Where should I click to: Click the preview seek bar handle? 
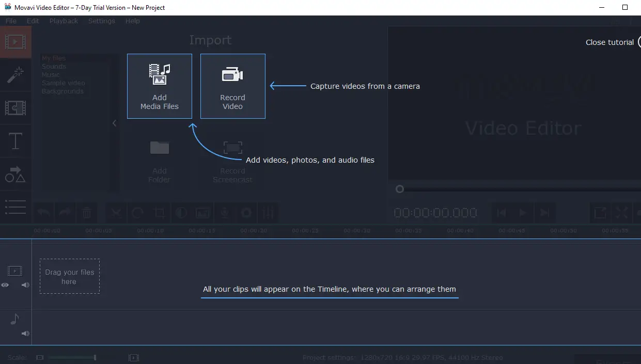[399, 189]
